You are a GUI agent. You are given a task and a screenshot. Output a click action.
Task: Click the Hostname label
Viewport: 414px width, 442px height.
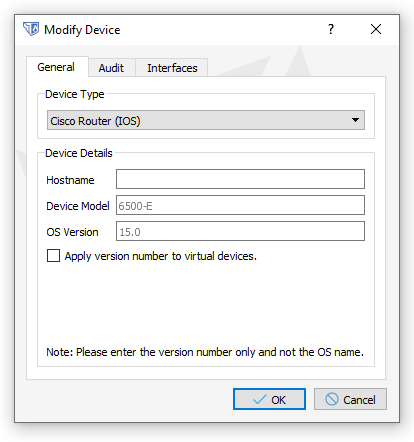click(70, 180)
